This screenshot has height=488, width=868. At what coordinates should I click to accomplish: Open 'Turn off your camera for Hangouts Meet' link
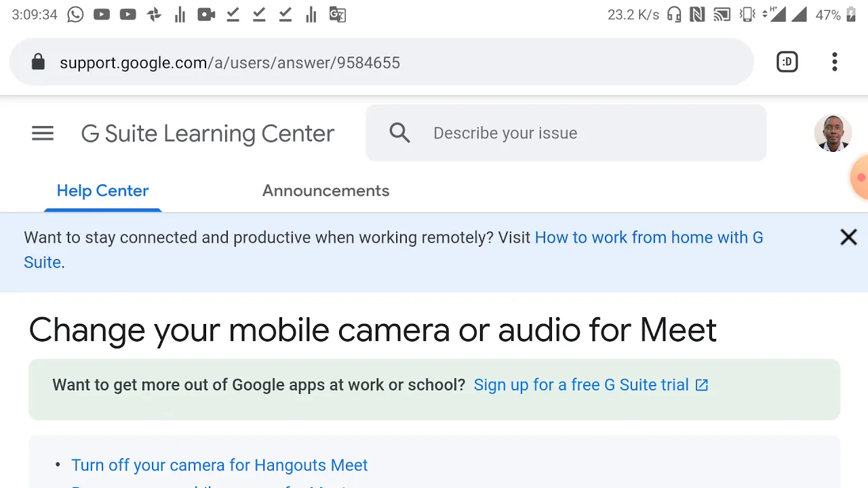coord(219,465)
